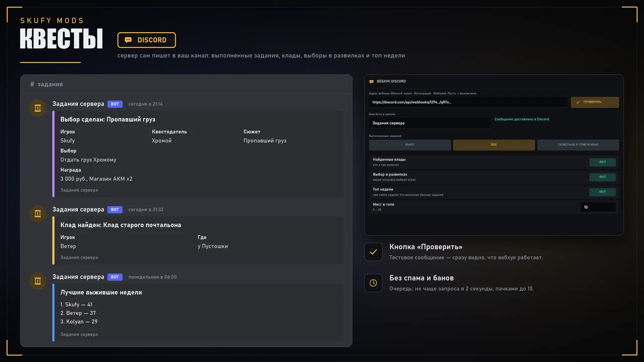Click embed title Клад найден: Клад старого почтальона
This screenshot has height=362, width=644.
[x=121, y=225]
